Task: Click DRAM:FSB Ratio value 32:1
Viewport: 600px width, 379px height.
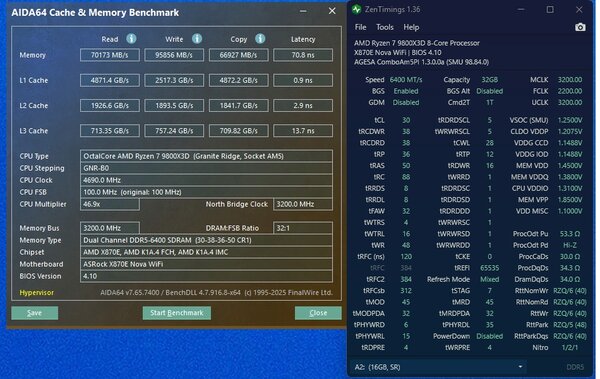Action: pyautogui.click(x=303, y=228)
